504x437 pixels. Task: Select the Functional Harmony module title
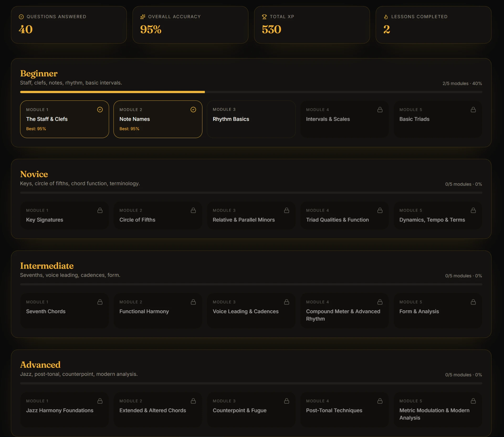pos(144,312)
